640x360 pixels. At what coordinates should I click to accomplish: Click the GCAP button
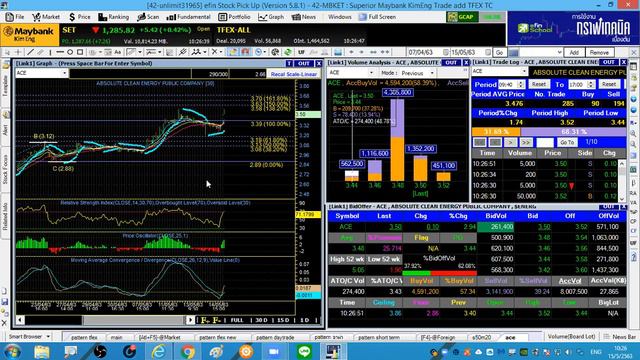pyautogui.click(x=462, y=17)
